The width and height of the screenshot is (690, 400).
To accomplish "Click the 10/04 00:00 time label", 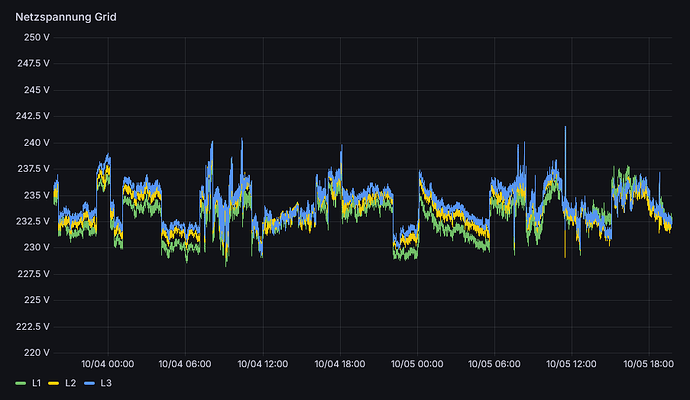I will (108, 364).
